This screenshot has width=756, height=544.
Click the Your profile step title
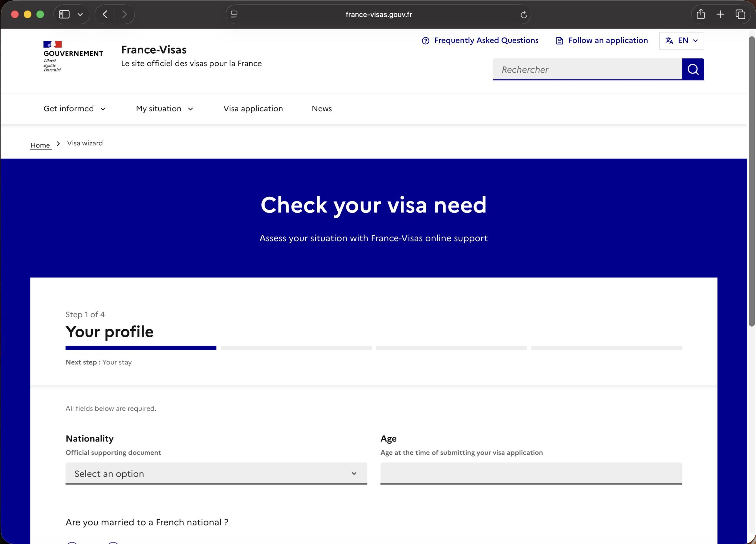(x=109, y=332)
